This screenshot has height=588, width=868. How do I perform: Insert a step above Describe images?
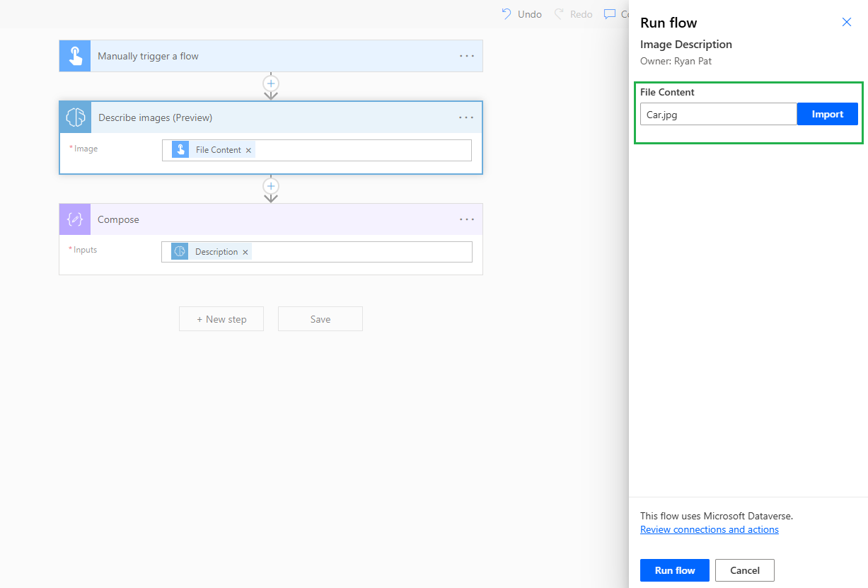pyautogui.click(x=271, y=83)
